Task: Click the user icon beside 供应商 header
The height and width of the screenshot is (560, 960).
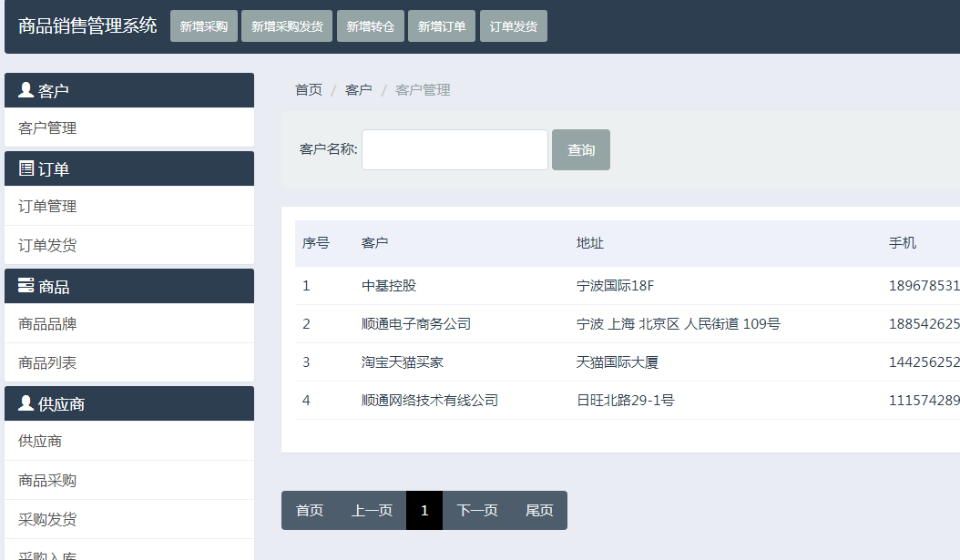Action: 26,403
